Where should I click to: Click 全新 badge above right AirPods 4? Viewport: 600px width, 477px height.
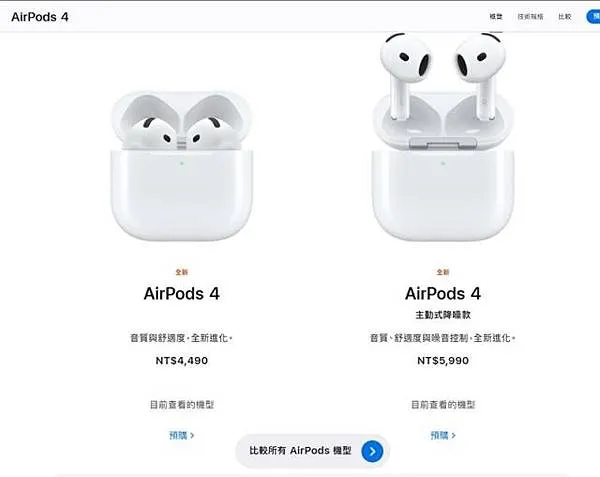[x=443, y=272]
